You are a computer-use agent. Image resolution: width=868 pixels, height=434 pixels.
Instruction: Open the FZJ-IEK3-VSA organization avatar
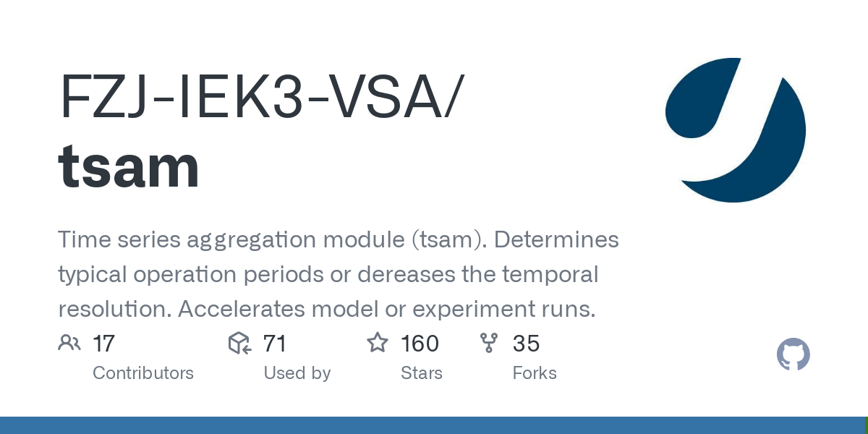point(735,130)
